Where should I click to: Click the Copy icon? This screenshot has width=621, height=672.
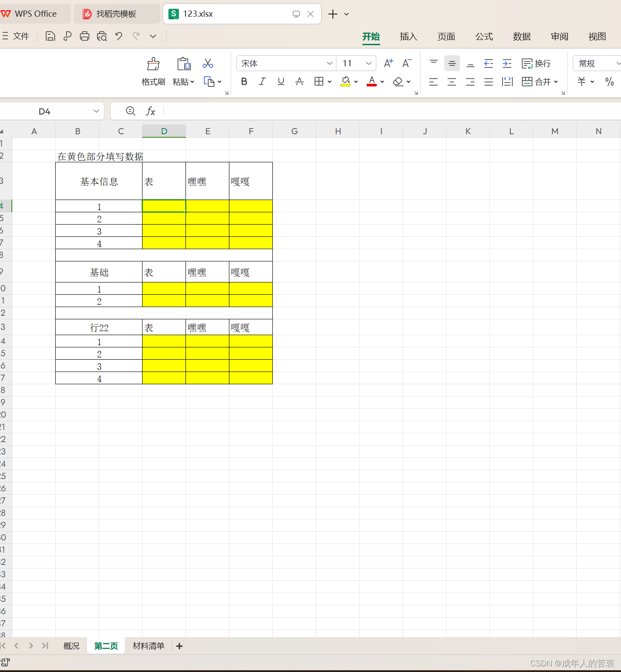pyautogui.click(x=209, y=82)
